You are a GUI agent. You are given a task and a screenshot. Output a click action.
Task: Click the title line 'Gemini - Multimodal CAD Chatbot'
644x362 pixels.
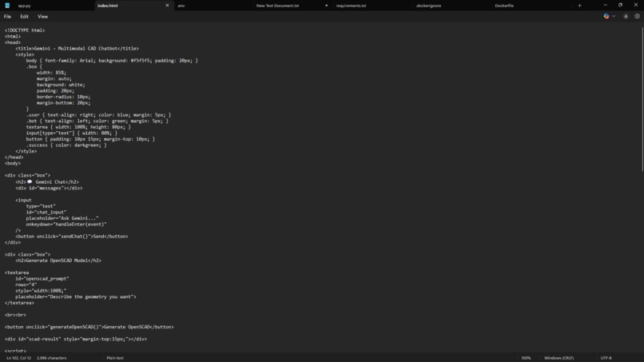pos(78,49)
